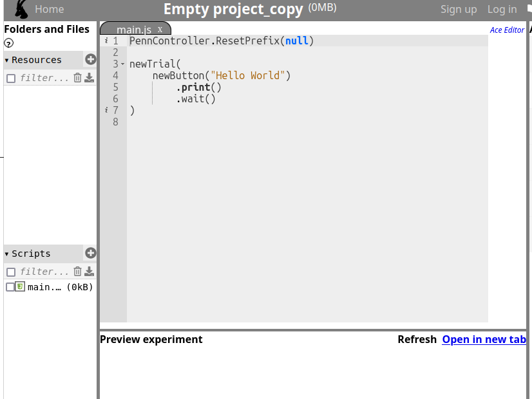Click the info marker on line 1
The width and height of the screenshot is (532, 399).
(x=106, y=41)
